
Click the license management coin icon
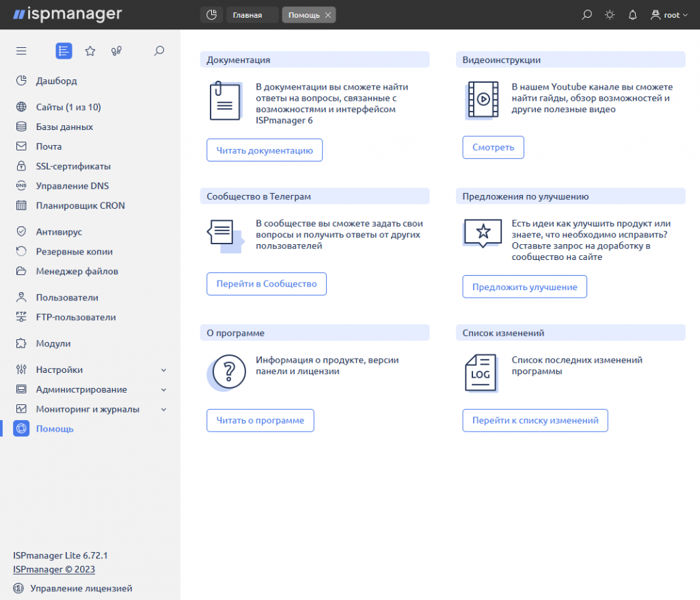18,588
